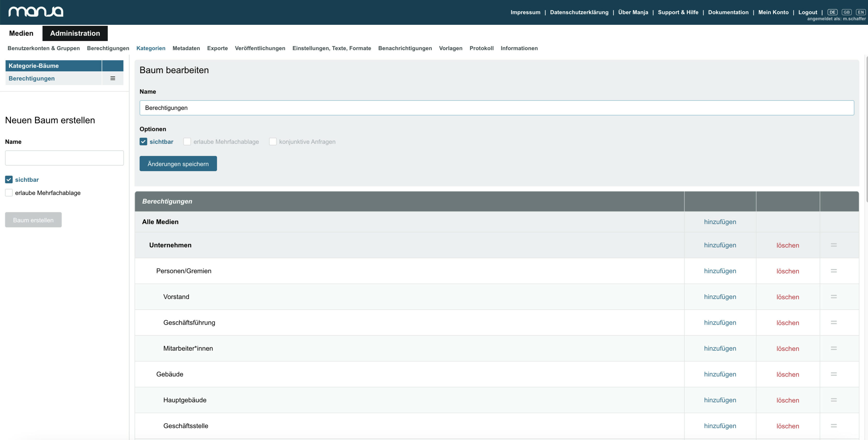This screenshot has width=868, height=440.
Task: Enable erlaube Mehrfachablage for new tree
Action: tap(9, 193)
